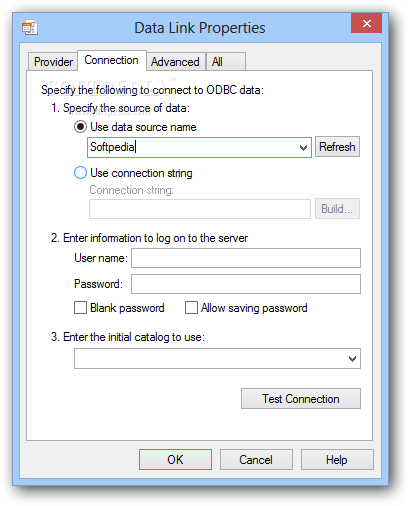Click into the Password input field
Image resolution: width=409 pixels, height=506 pixels.
tap(246, 284)
